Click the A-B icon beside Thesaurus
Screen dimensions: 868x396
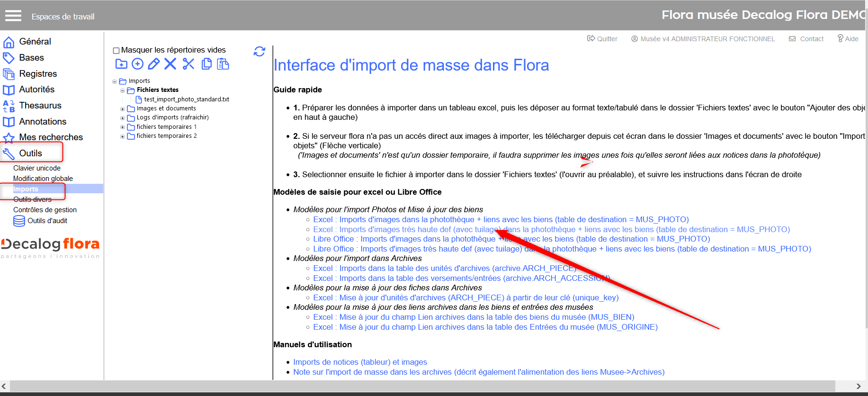coord(9,106)
